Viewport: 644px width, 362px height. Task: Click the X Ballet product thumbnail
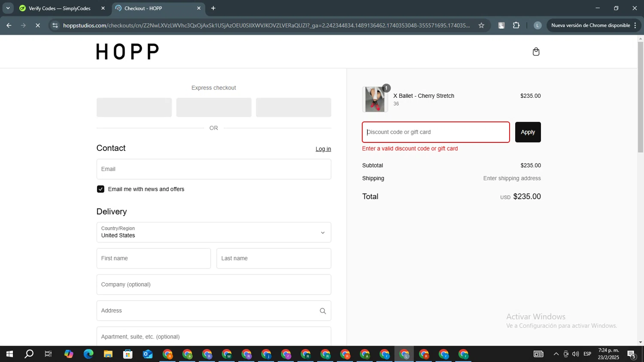coord(375,100)
